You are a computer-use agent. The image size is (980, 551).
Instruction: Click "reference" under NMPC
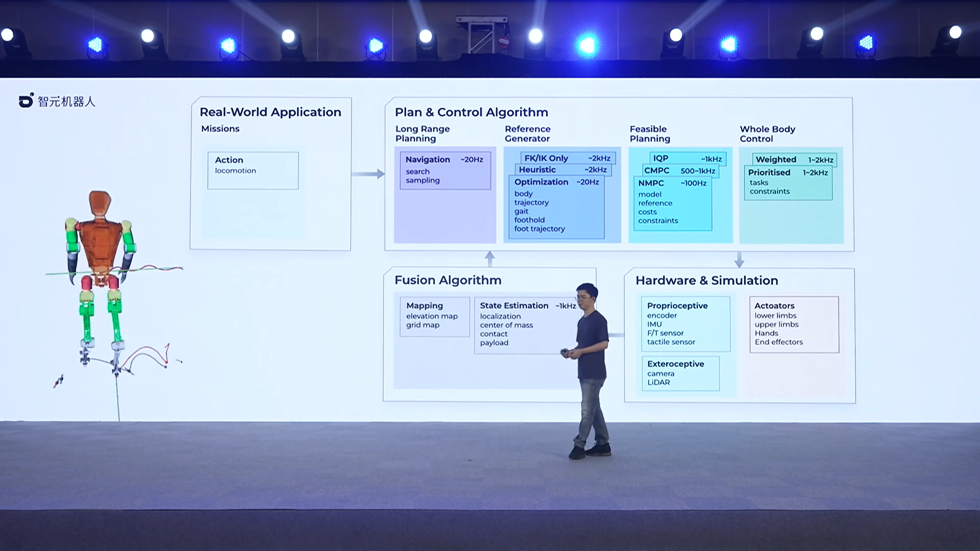pos(655,203)
